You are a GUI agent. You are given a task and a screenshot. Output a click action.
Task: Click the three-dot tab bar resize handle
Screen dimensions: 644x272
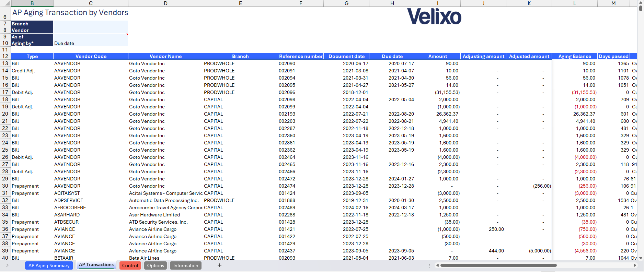pyautogui.click(x=429, y=265)
